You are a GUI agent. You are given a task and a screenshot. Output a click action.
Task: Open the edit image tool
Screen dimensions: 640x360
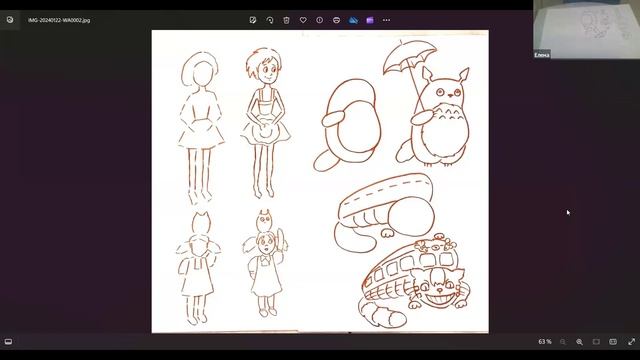click(253, 20)
